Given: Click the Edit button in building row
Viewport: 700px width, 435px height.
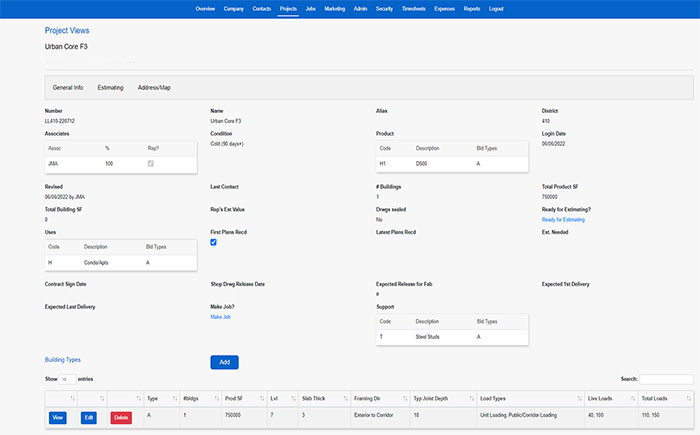Looking at the screenshot, I should click(89, 418).
